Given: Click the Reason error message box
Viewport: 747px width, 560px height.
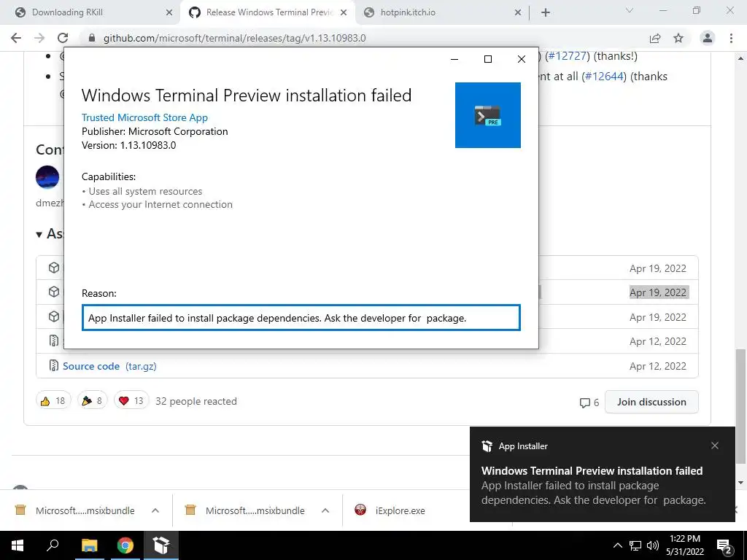Looking at the screenshot, I should click(x=301, y=318).
